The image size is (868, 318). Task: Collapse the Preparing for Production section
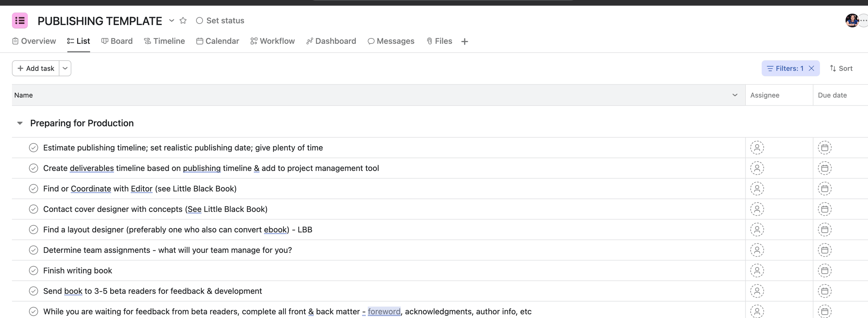(20, 124)
